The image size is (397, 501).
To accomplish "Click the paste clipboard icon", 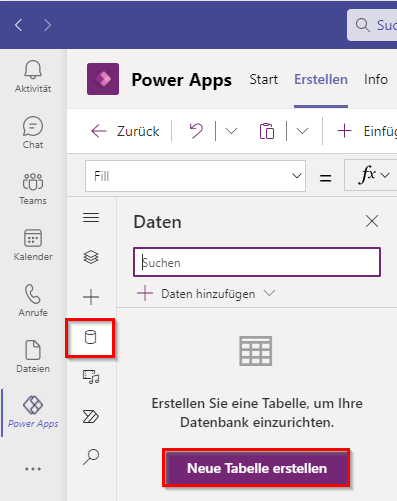I will coord(267,131).
